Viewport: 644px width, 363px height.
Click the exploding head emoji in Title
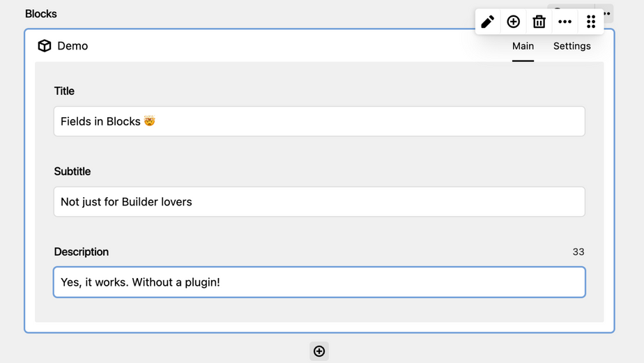pos(150,121)
